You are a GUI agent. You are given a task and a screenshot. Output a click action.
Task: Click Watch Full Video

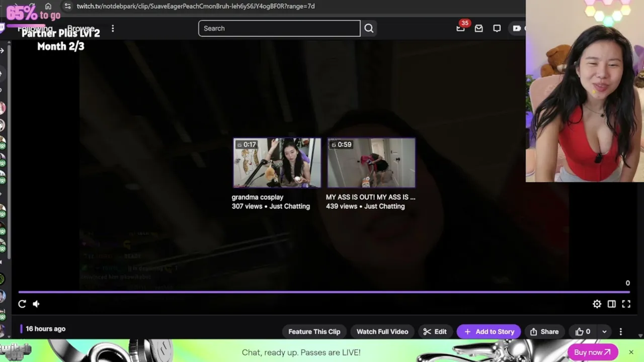point(382,331)
